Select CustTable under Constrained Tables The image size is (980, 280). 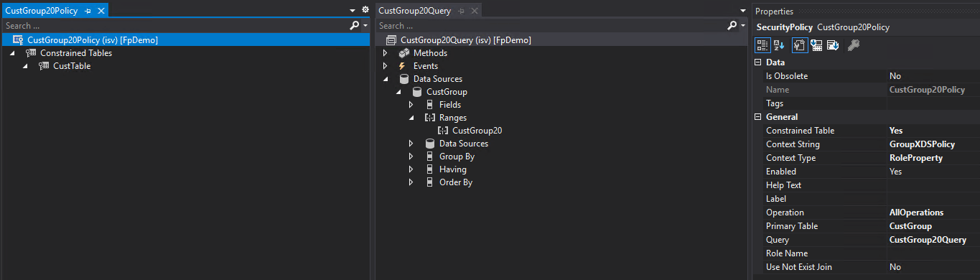pyautogui.click(x=72, y=66)
